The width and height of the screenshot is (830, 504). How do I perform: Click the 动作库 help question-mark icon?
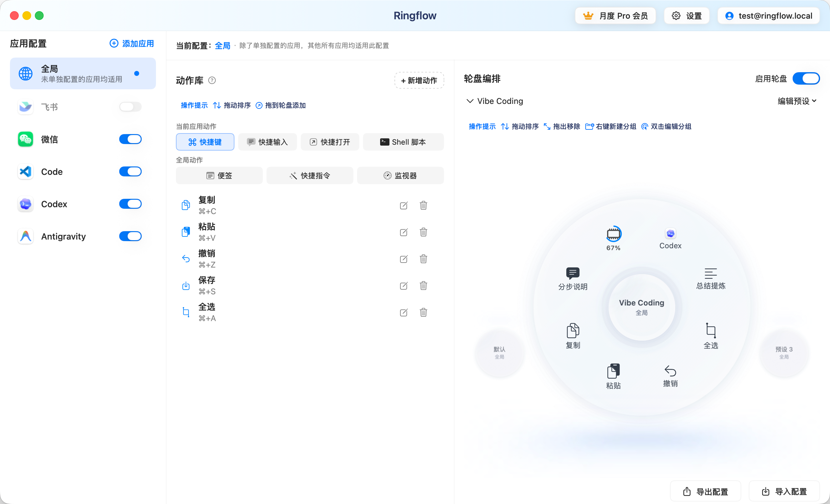(x=212, y=81)
